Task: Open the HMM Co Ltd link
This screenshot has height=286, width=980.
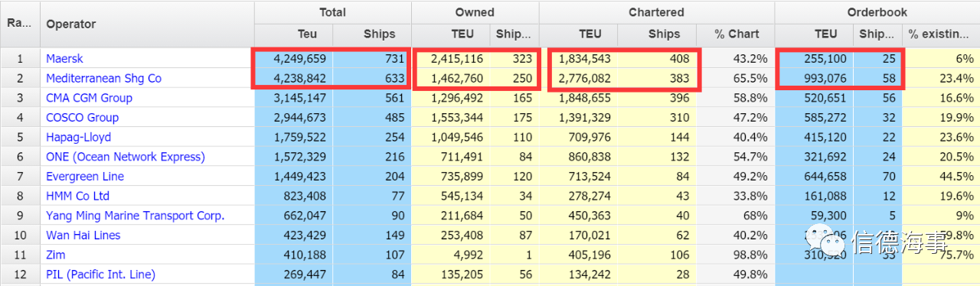Action: 77,196
